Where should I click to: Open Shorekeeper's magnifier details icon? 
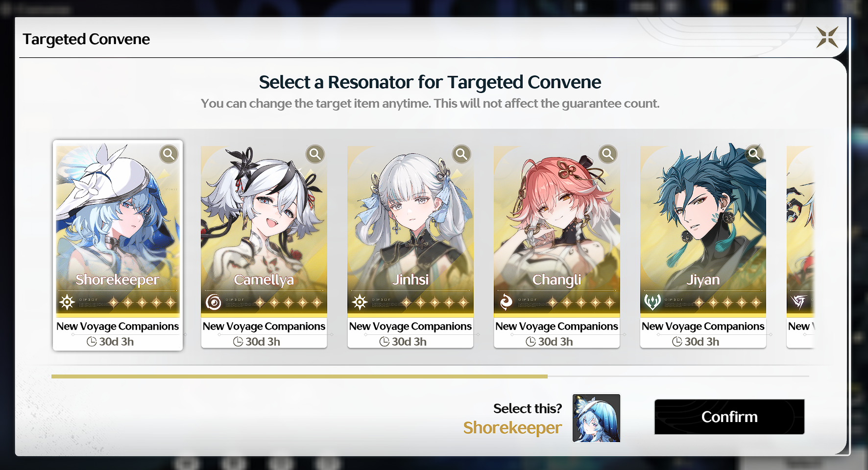(169, 154)
